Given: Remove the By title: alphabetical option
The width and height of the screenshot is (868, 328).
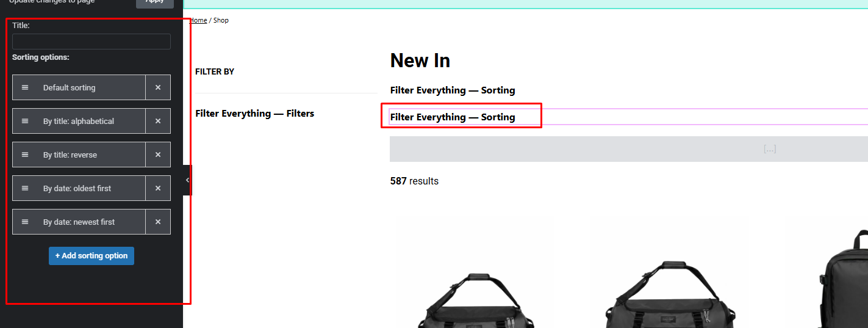Looking at the screenshot, I should tap(158, 121).
